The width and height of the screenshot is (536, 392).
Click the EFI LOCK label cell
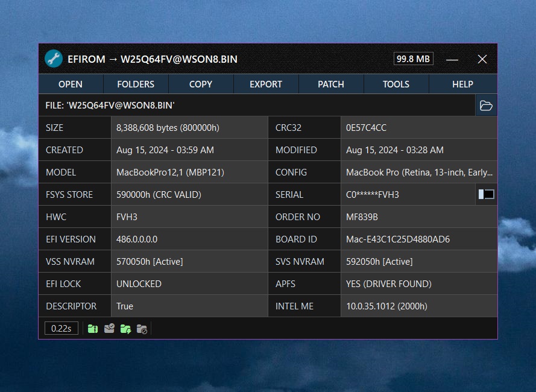click(75, 283)
